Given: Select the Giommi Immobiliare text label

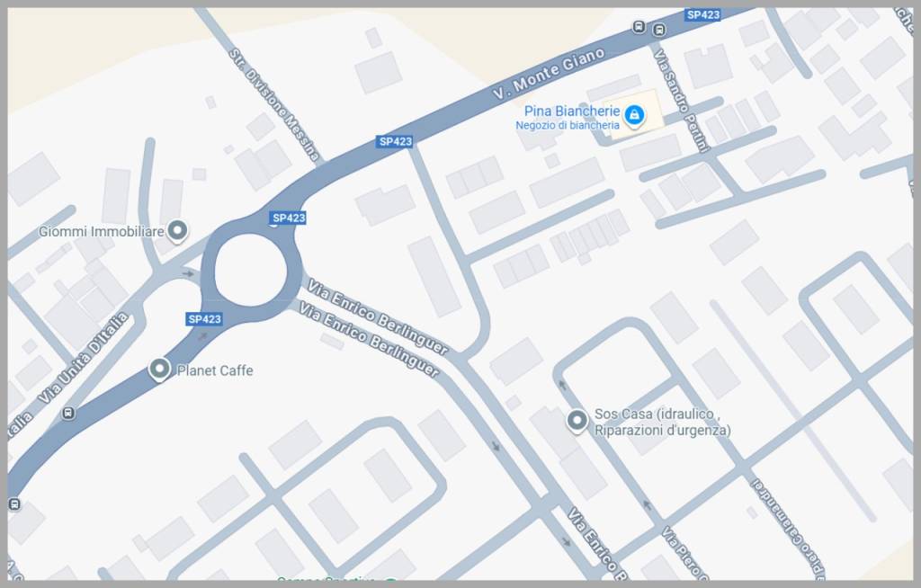Looking at the screenshot, I should (x=101, y=231).
